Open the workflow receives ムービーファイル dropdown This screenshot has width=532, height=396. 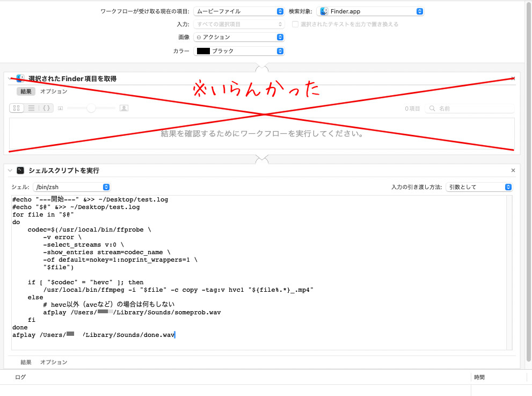238,11
